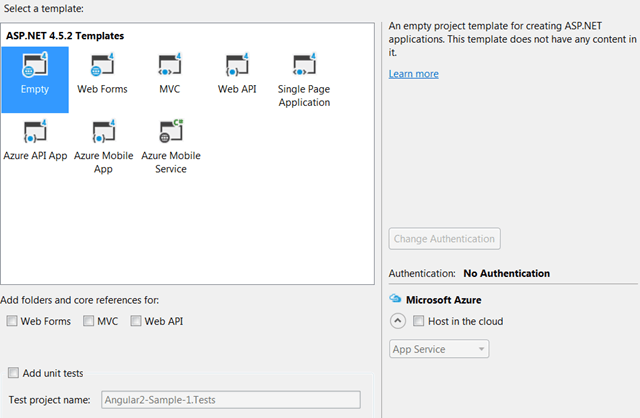Select the Web API template icon
Image resolution: width=640 pixels, height=418 pixels.
[x=237, y=70]
